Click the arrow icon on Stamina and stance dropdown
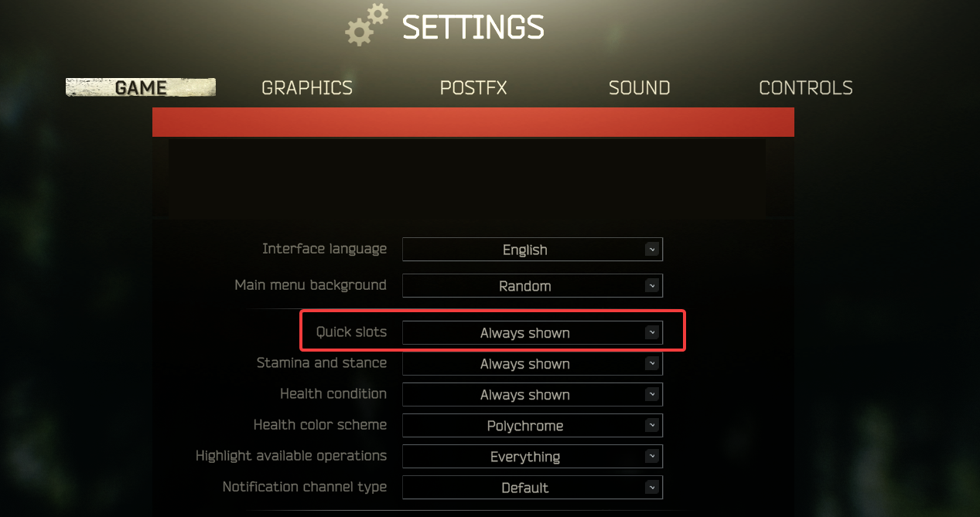Image resolution: width=980 pixels, height=517 pixels. pos(652,364)
